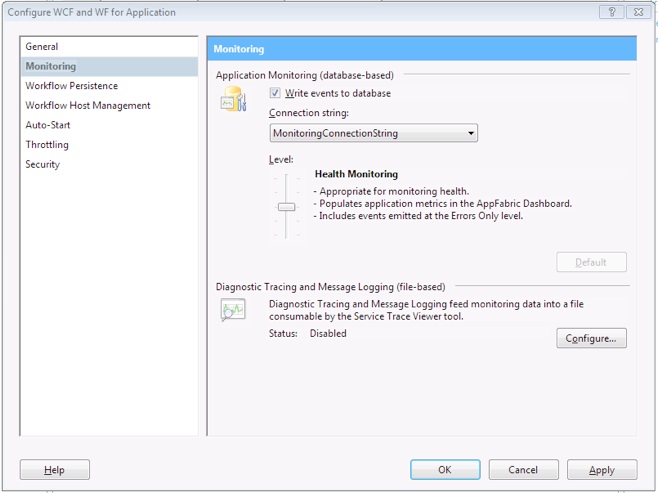
Task: Click the dialog Help question mark icon
Action: coord(611,12)
